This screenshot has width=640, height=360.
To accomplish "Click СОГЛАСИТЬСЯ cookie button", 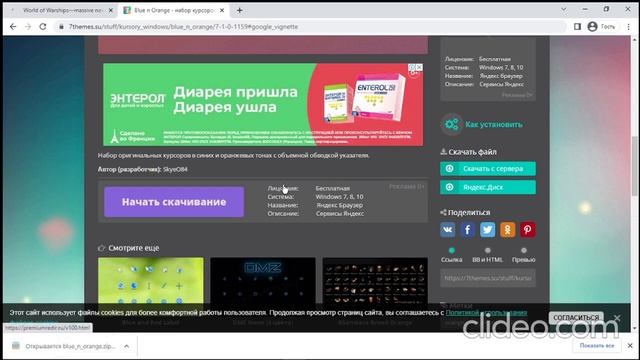I will coord(576,317).
